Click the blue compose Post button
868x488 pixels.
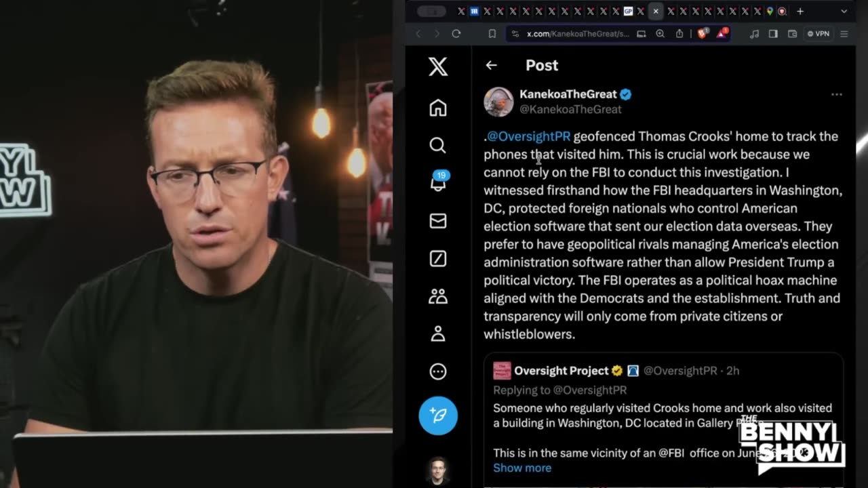click(438, 415)
